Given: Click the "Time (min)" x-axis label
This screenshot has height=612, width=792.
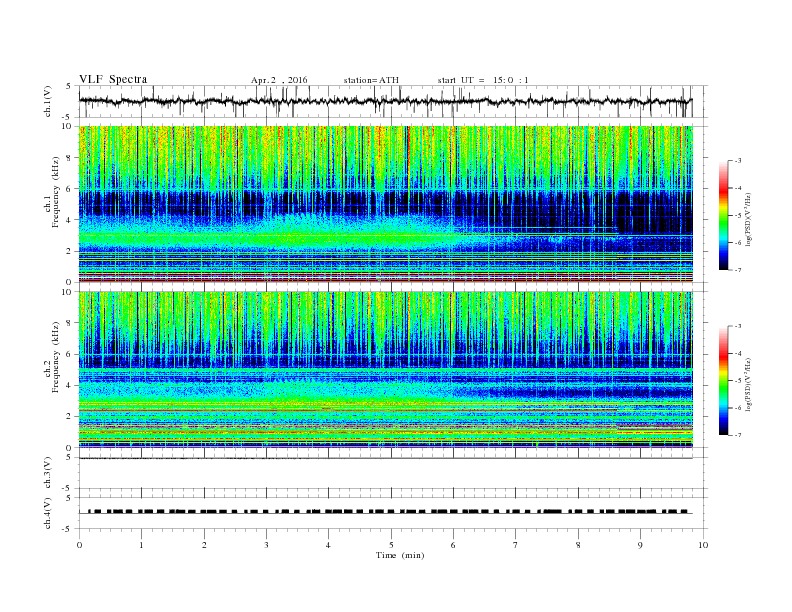Looking at the screenshot, I should (x=400, y=555).
